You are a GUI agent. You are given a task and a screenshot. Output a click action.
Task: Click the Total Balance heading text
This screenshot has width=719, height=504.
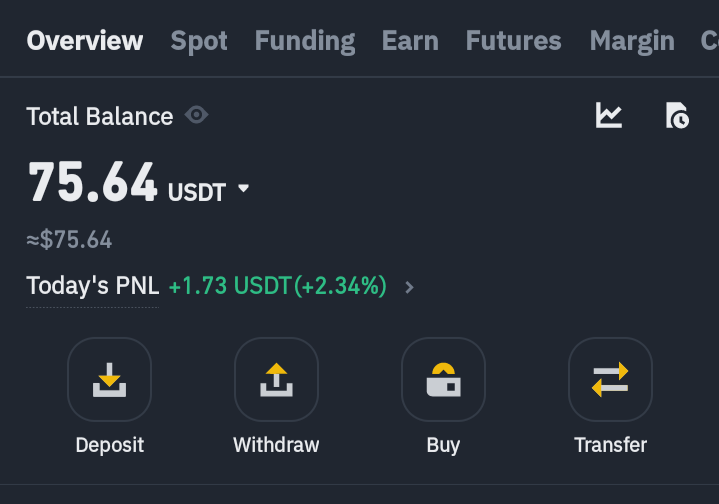click(100, 116)
